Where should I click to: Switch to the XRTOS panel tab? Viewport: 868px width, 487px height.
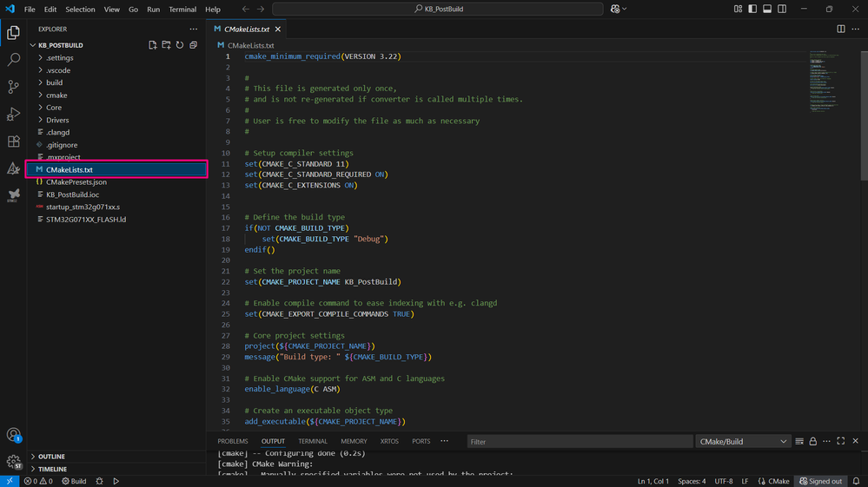click(x=389, y=441)
